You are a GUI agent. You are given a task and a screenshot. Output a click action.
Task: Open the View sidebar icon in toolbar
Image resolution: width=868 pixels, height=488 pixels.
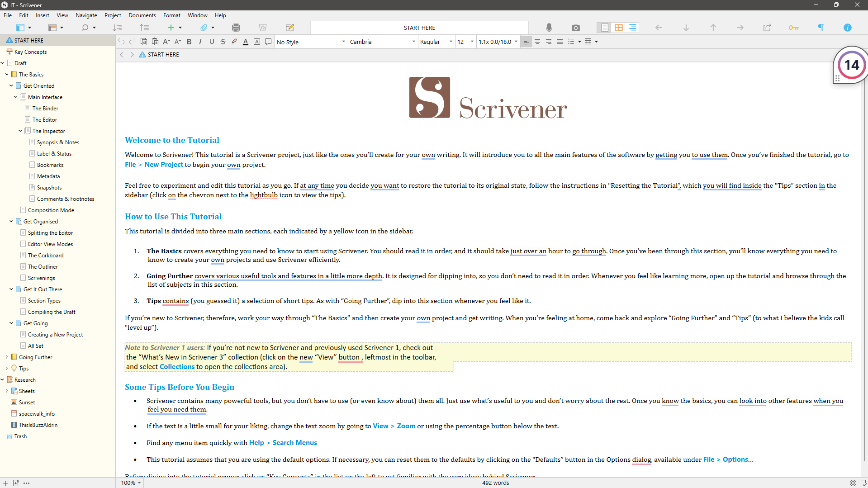pos(20,28)
